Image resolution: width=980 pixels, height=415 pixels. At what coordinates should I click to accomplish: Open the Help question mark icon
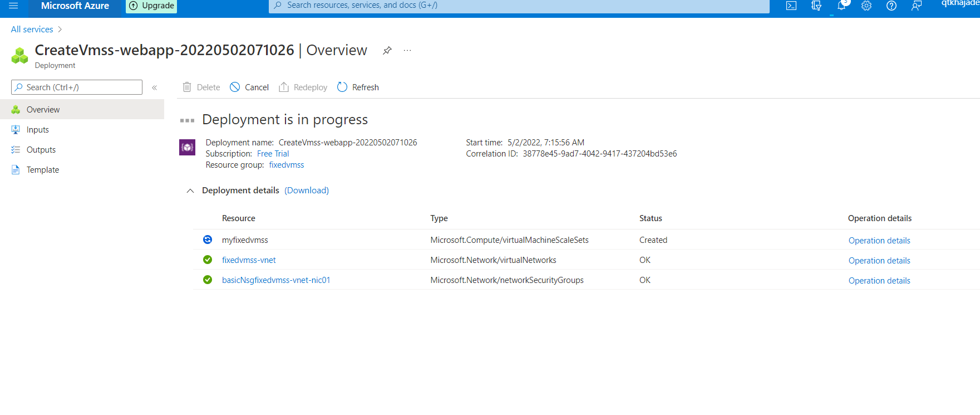tap(892, 6)
